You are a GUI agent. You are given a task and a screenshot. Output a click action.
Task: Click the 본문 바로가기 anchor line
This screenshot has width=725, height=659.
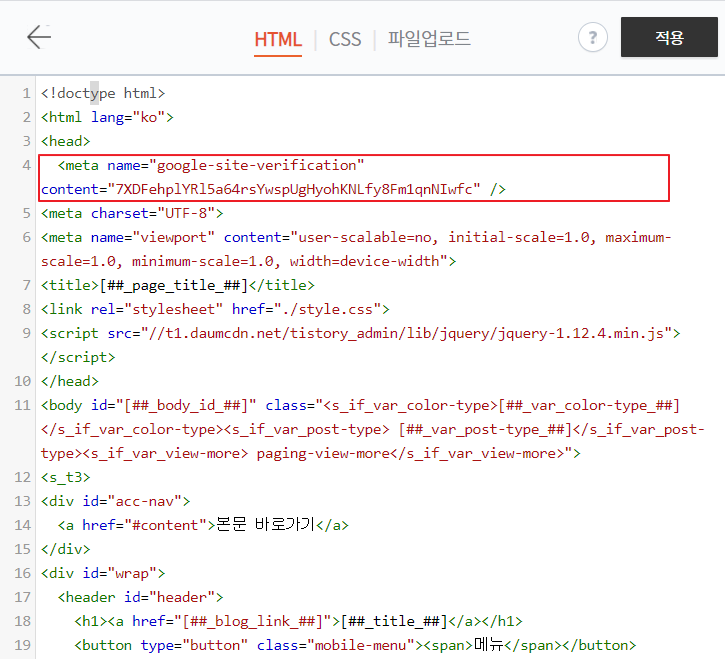point(203,525)
